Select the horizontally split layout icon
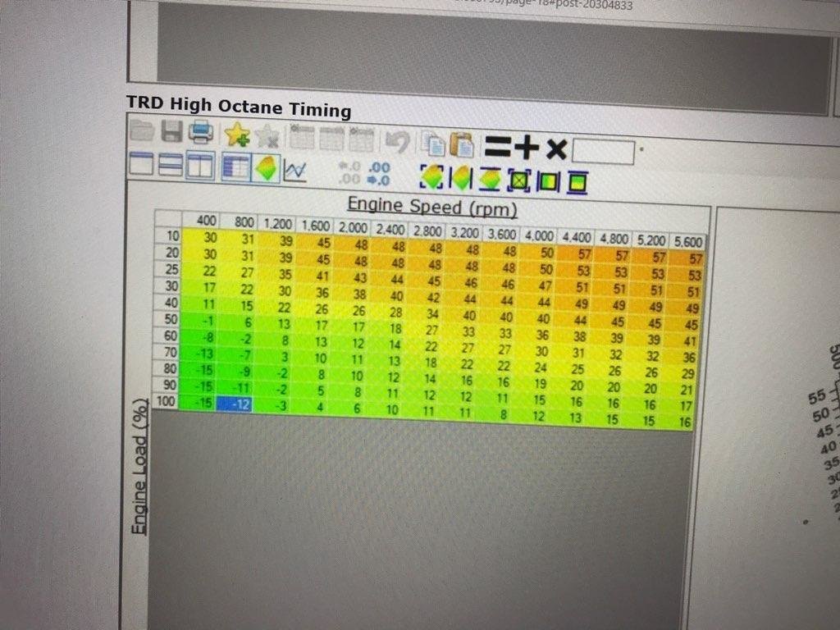Screen dimensions: 840x630 click(171, 164)
